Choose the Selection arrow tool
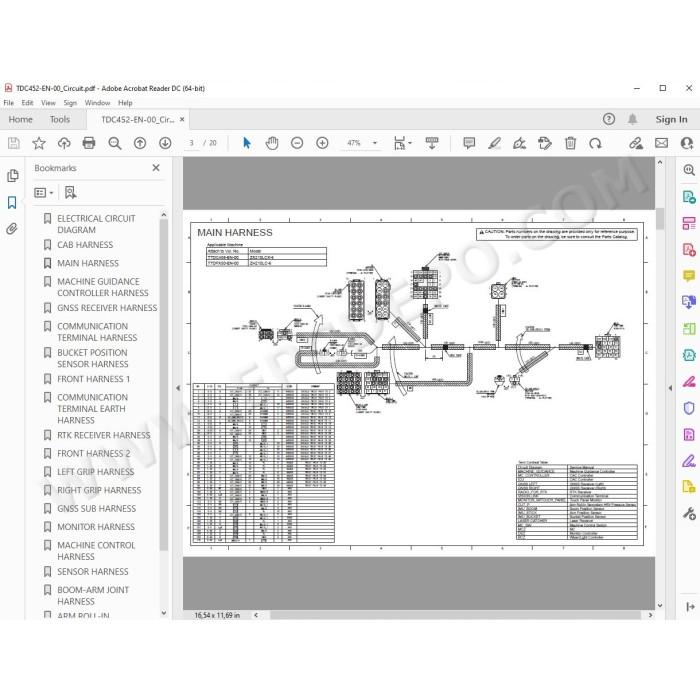This screenshot has height=700, width=700. (246, 143)
